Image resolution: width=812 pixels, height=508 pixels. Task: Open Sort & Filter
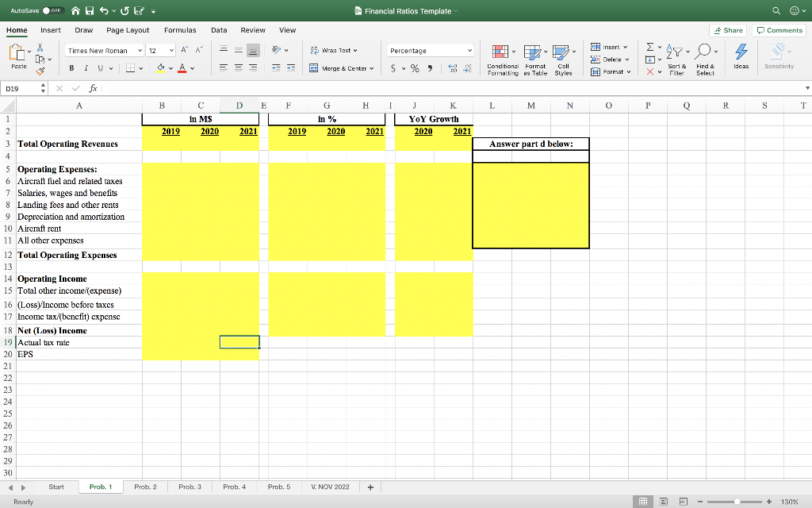click(677, 60)
